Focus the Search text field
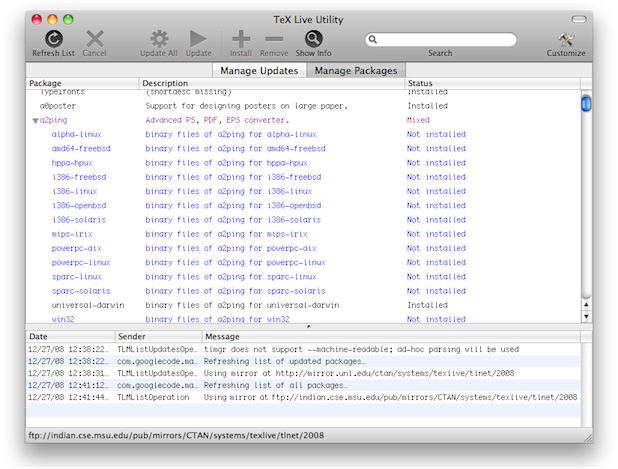This screenshot has height=469, width=618. (441, 39)
